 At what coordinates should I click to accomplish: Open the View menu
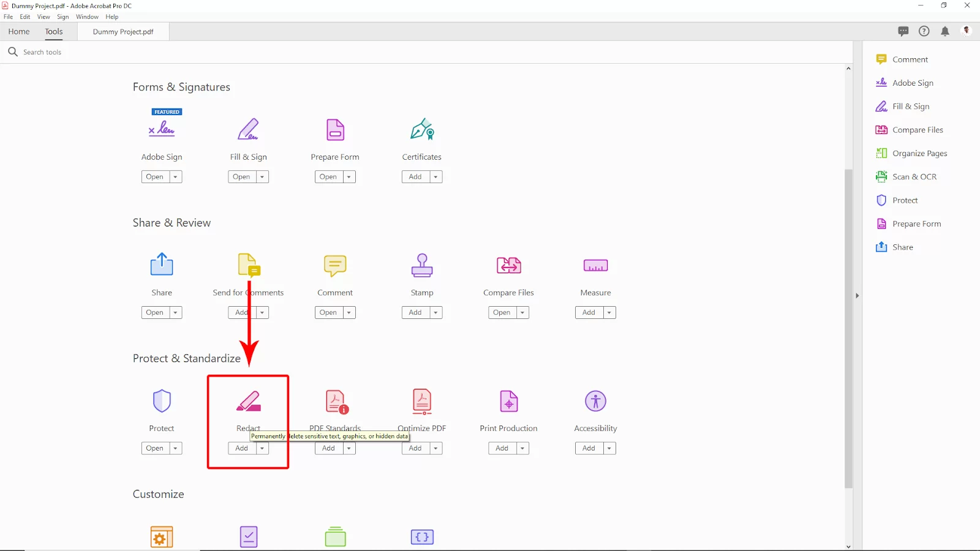click(43, 17)
